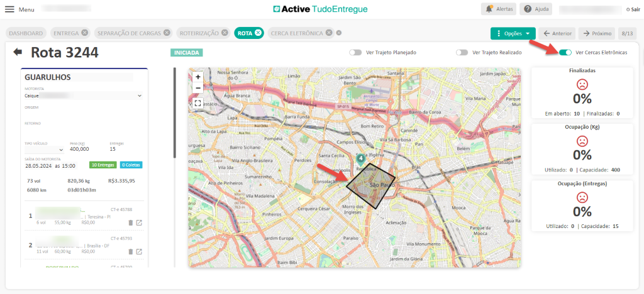Screen dimensions: 644x294
Task: Enable Ver Trajeto Planejado toggle
Action: tap(355, 53)
